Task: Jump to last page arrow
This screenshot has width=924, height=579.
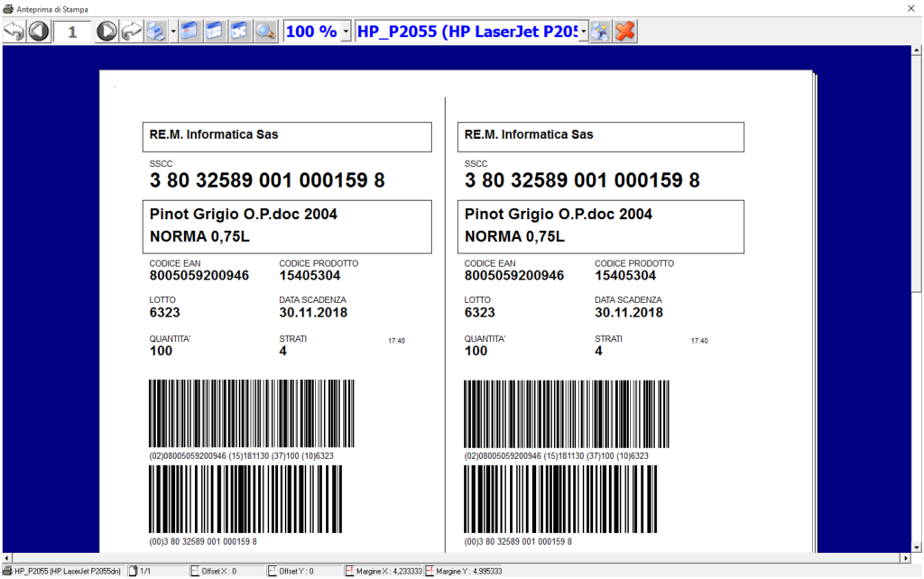Action: tap(132, 32)
